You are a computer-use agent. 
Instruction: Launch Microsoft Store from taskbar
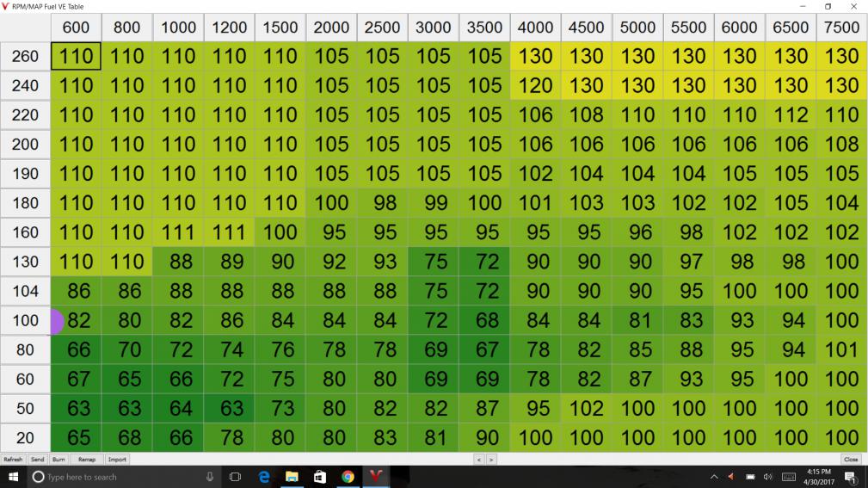pyautogui.click(x=319, y=476)
